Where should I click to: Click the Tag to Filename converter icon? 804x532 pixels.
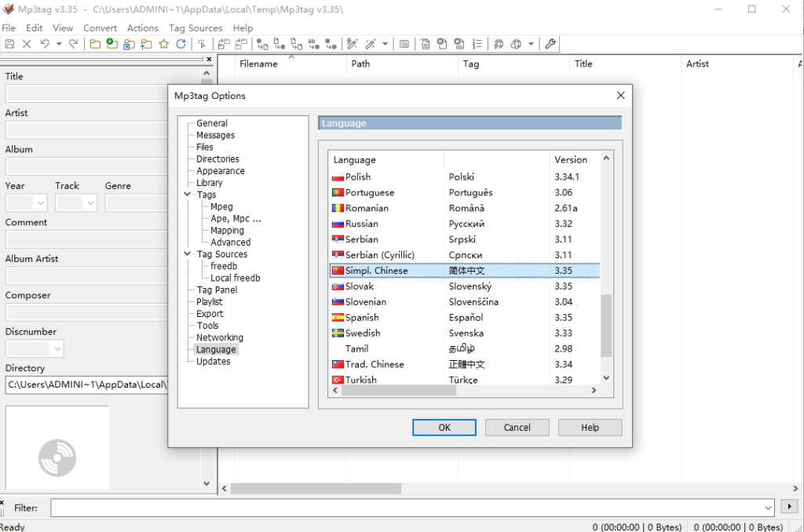pos(262,44)
